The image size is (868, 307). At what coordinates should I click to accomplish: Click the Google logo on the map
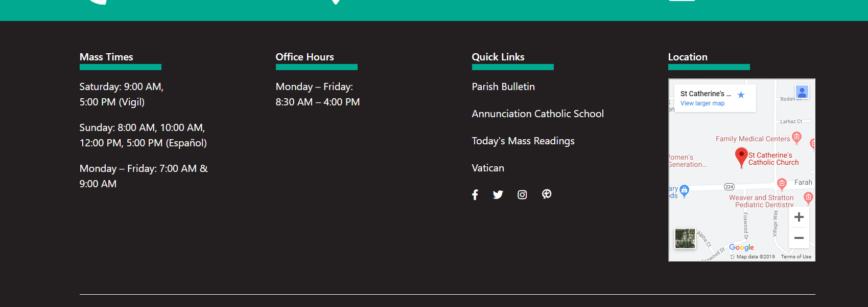(741, 247)
